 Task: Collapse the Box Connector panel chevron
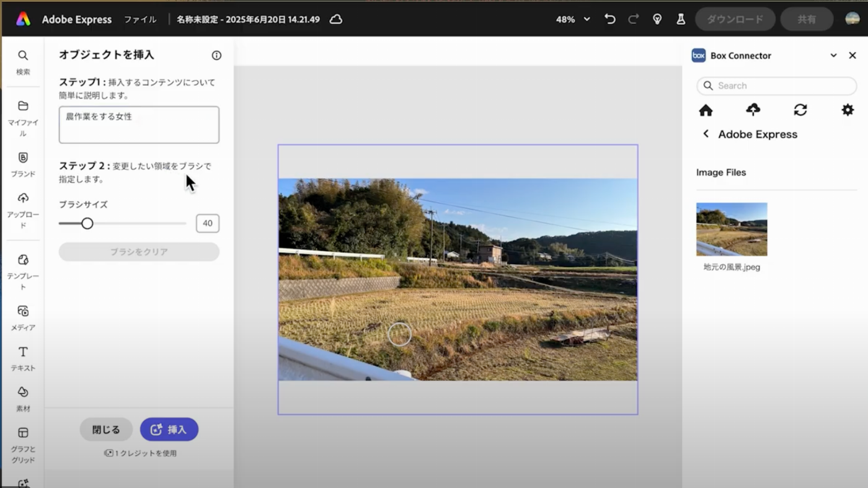click(x=833, y=56)
